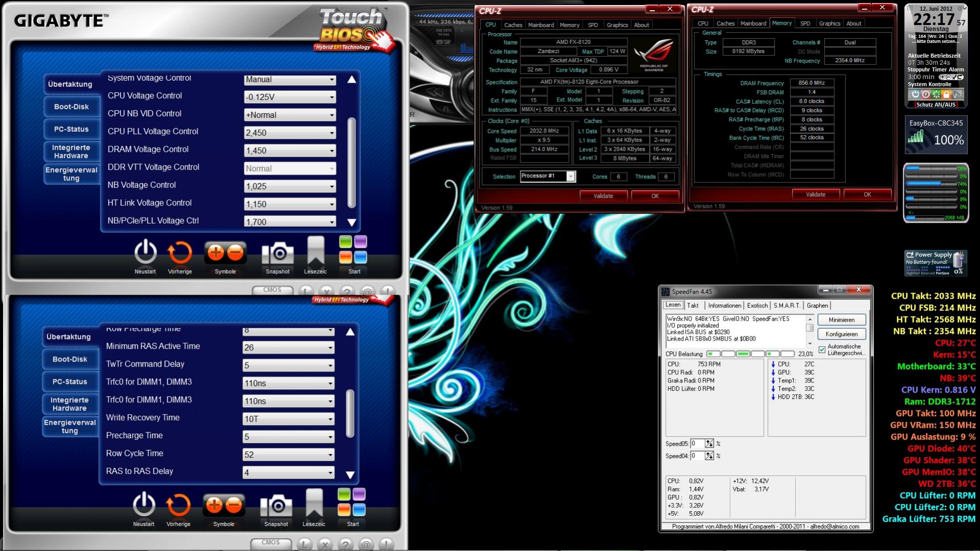Click the round @ icon in lower BIOS
The width and height of the screenshot is (980, 551).
click(366, 545)
